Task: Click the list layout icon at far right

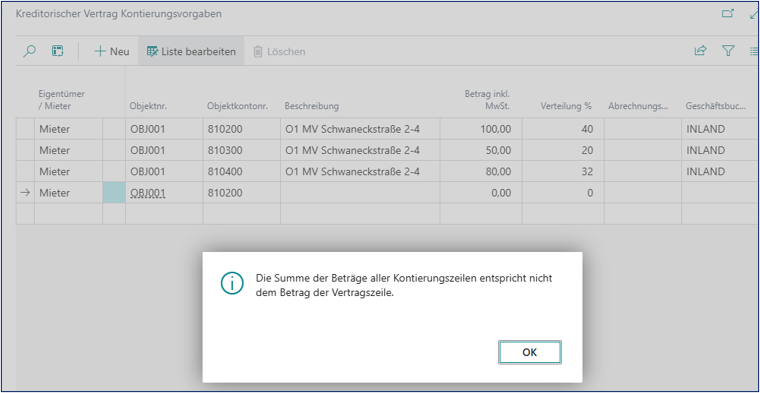Action: [754, 51]
